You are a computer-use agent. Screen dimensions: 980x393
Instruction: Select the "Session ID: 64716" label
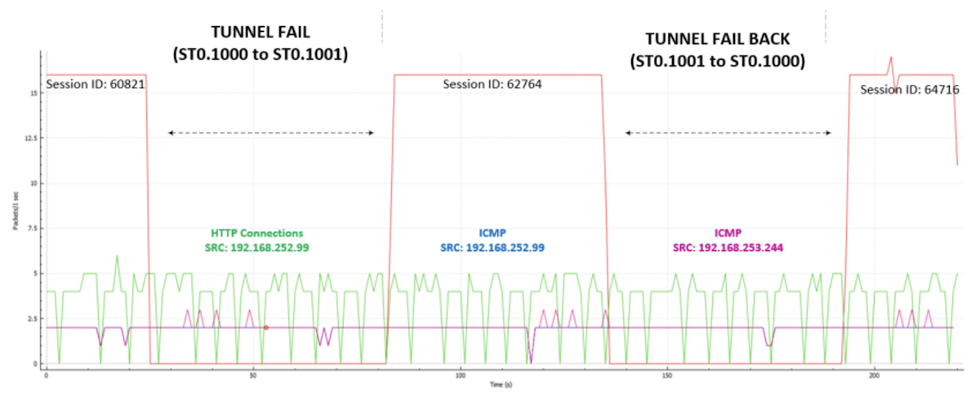pyautogui.click(x=910, y=89)
